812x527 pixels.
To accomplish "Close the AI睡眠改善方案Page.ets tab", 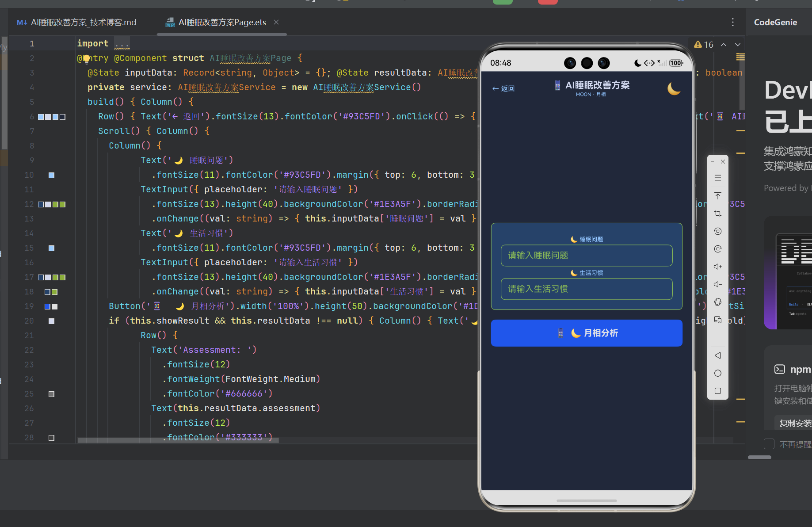I will (276, 22).
